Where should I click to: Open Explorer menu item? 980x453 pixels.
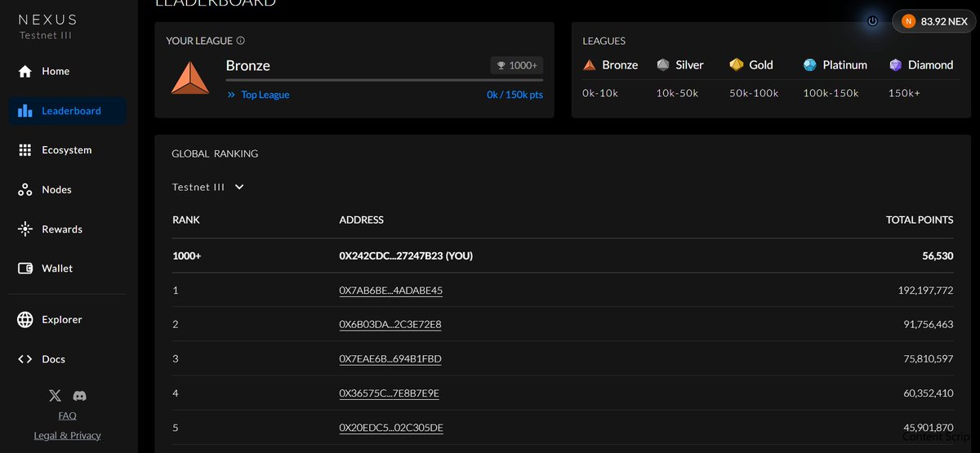(67, 320)
